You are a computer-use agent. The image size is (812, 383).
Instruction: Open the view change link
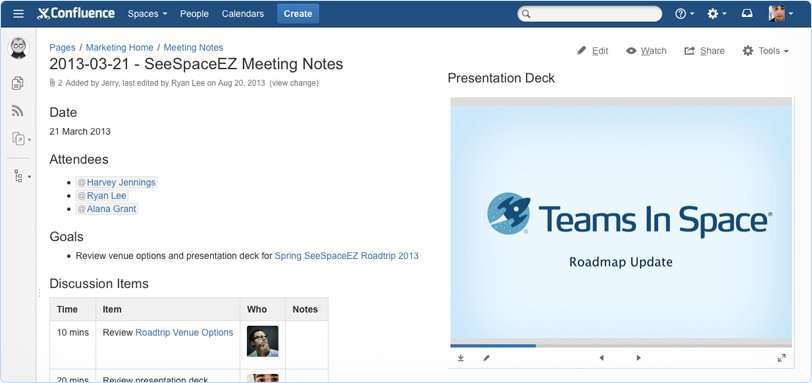coord(294,83)
